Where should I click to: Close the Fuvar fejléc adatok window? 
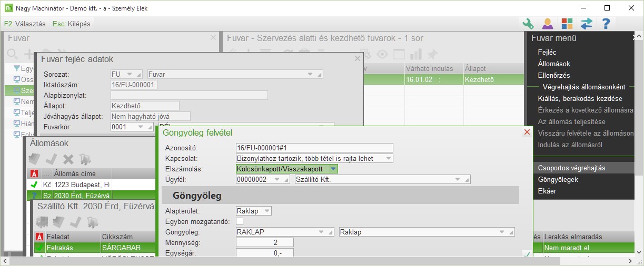pyautogui.click(x=357, y=59)
